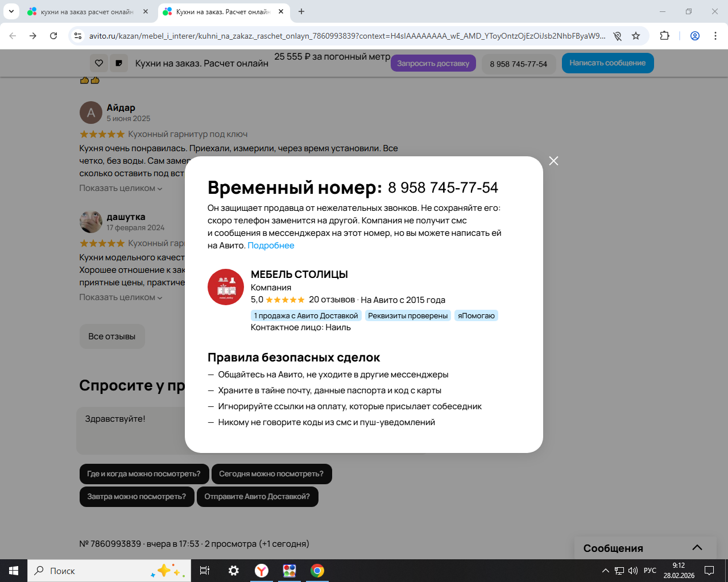Open the network icon in system tray
Image resolution: width=728 pixels, height=582 pixels.
click(619, 571)
